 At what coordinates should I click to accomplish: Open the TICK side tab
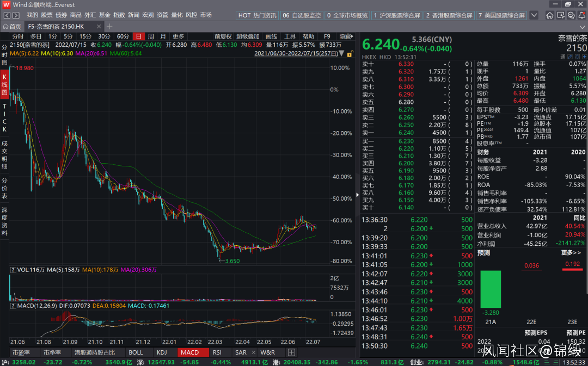point(4,117)
